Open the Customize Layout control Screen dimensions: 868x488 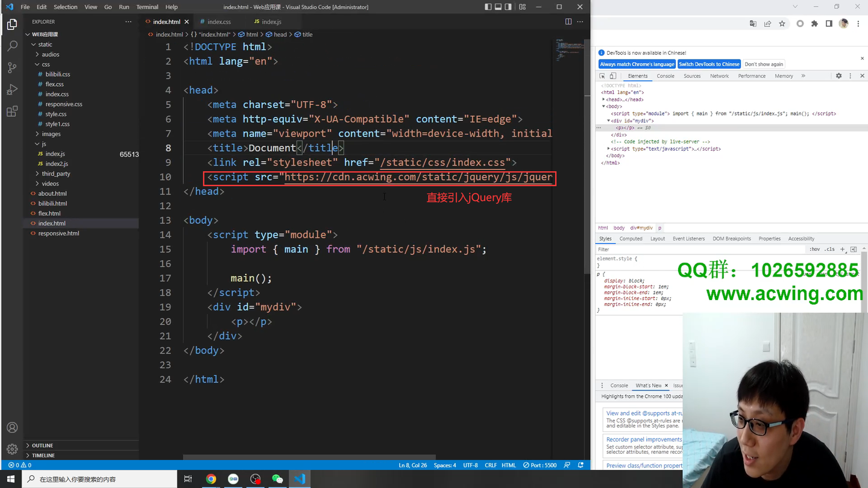[522, 7]
